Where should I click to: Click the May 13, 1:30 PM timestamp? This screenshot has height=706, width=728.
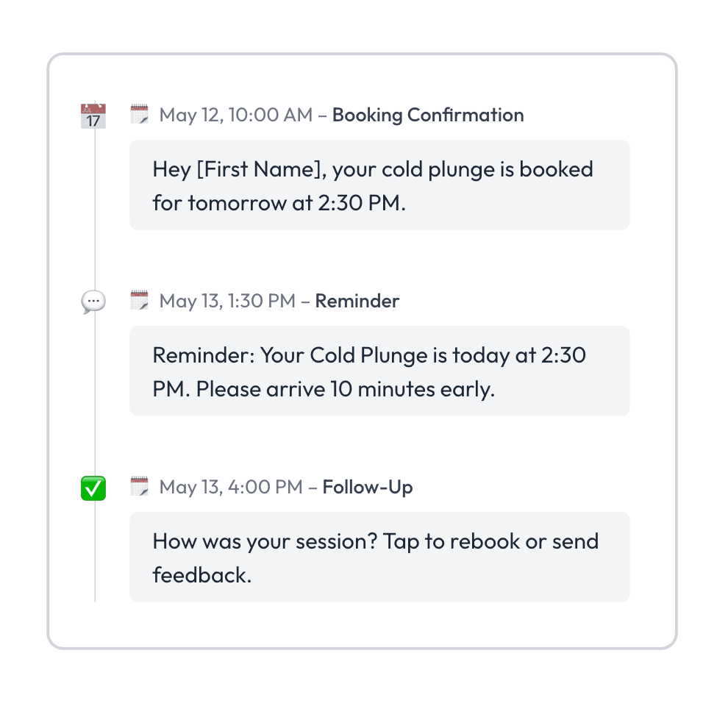pos(227,302)
